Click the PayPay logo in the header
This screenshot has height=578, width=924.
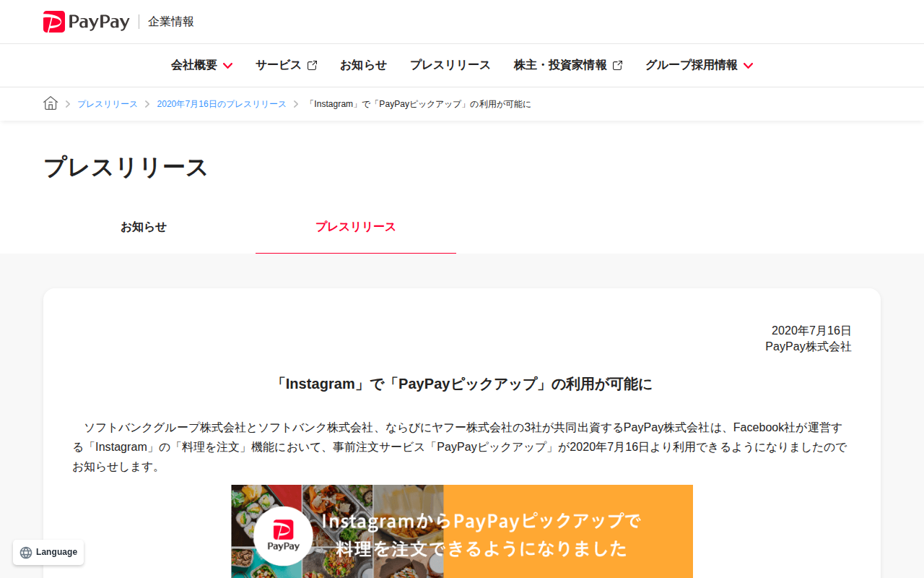(86, 22)
